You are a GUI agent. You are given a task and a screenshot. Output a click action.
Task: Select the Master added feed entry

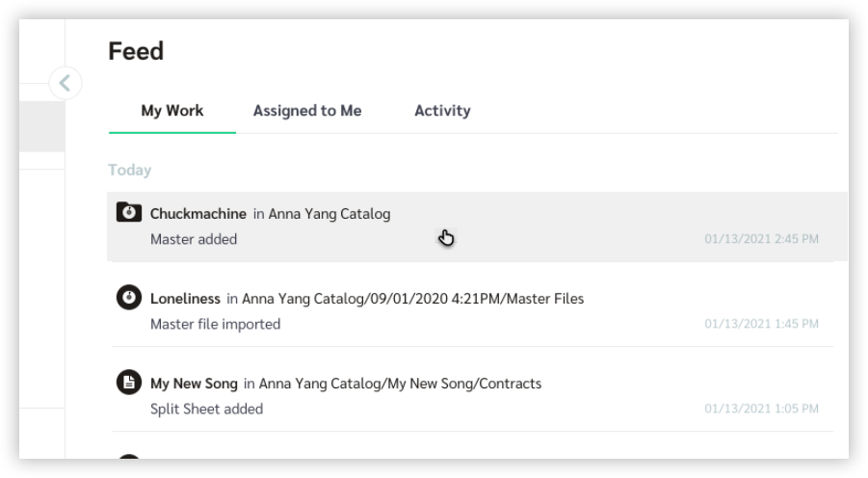point(477,226)
